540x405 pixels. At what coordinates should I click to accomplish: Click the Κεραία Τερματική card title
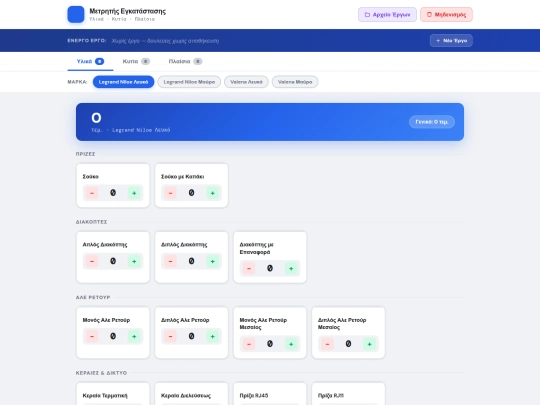[105, 395]
